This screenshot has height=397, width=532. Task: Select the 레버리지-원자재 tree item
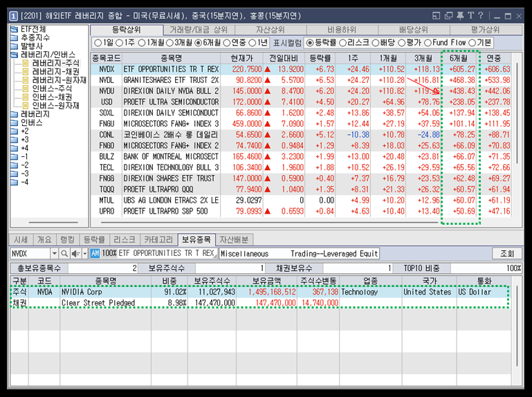[55, 80]
